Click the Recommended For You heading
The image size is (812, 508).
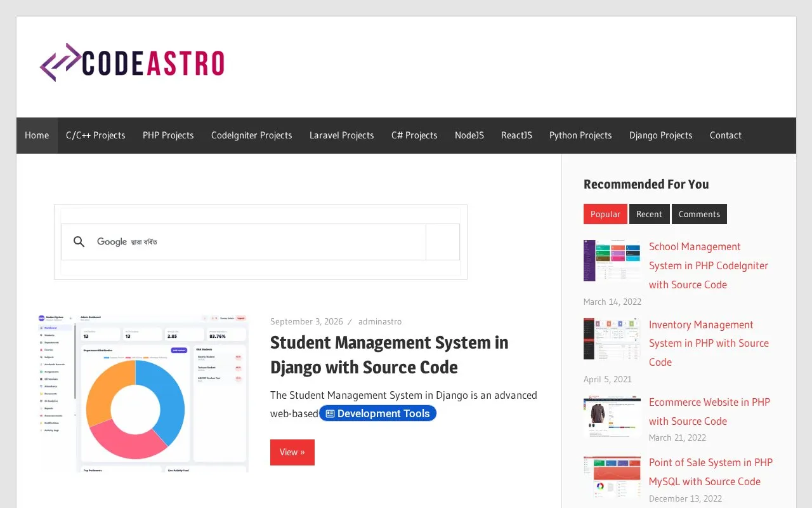tap(646, 184)
